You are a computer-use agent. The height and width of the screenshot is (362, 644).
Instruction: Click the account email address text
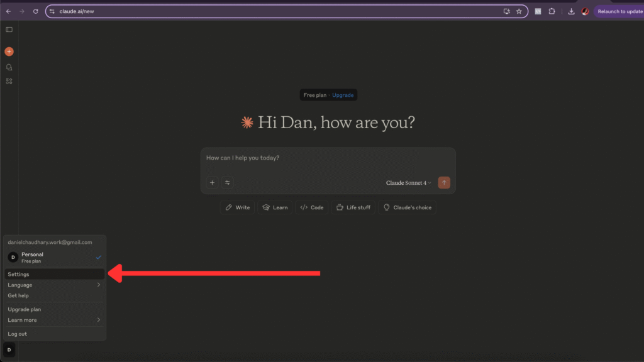point(50,243)
